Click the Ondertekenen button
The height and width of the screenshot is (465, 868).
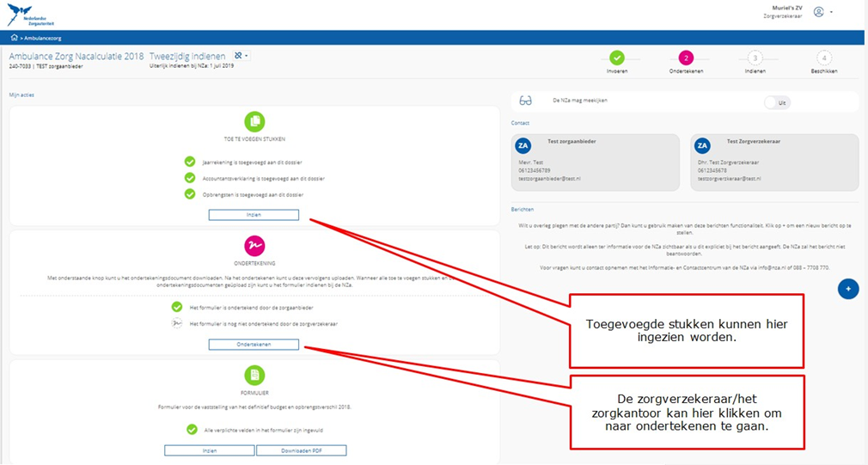(254, 345)
